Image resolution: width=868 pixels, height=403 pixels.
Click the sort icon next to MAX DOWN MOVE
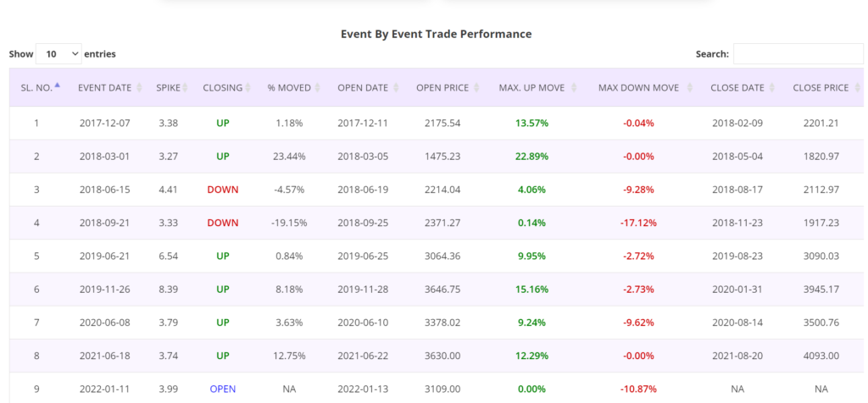coord(687,87)
